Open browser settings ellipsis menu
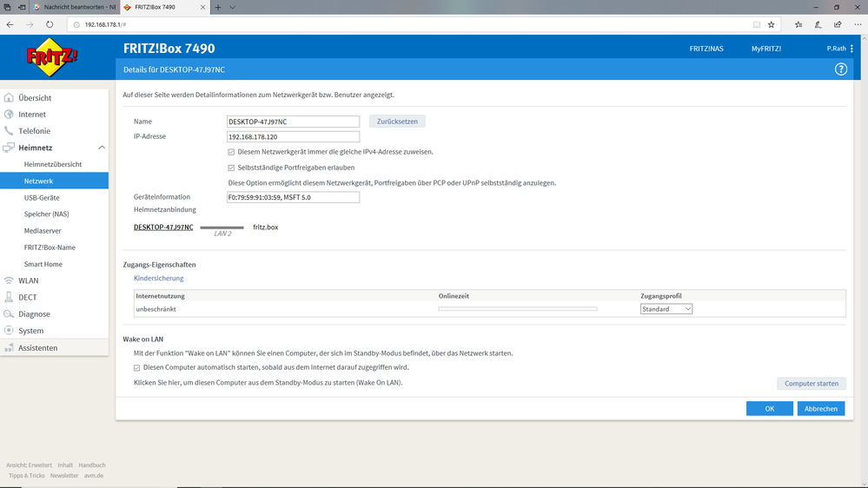Viewport: 868px width, 488px height. pos(858,24)
